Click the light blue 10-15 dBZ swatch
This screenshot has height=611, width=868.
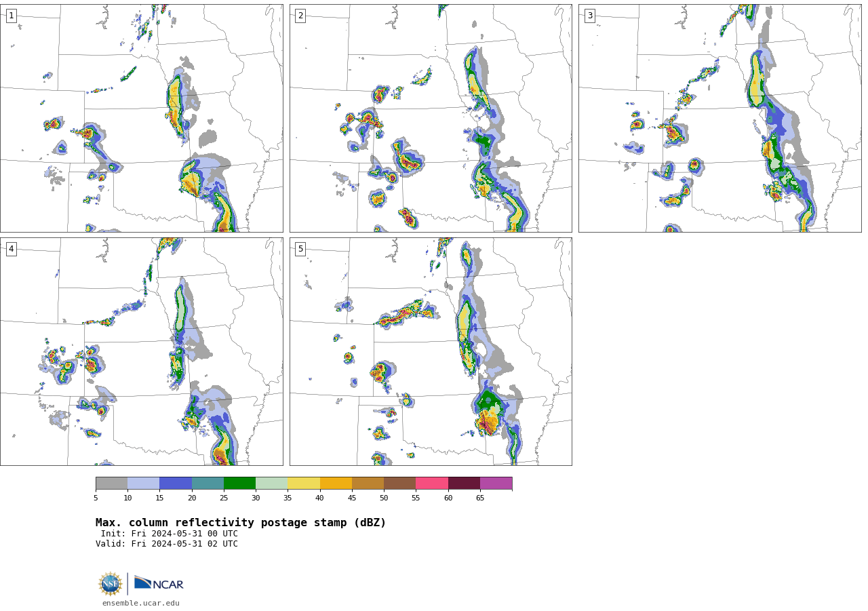[x=144, y=484]
